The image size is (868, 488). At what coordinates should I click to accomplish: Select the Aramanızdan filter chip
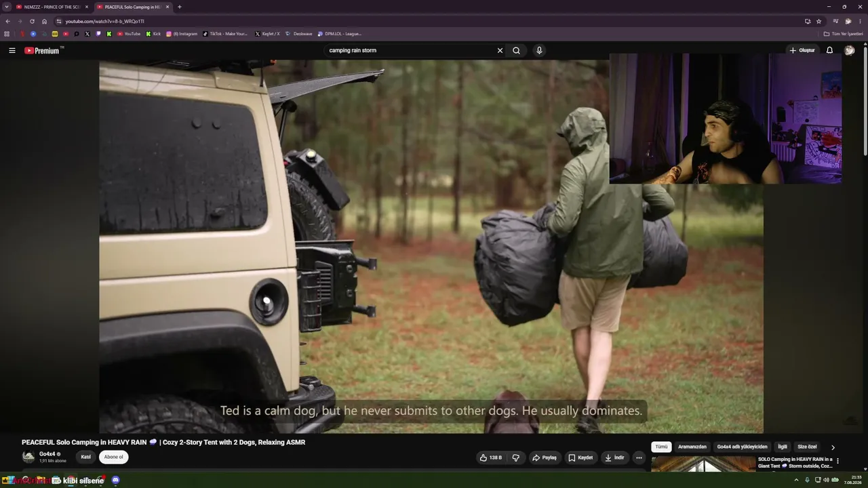click(692, 447)
